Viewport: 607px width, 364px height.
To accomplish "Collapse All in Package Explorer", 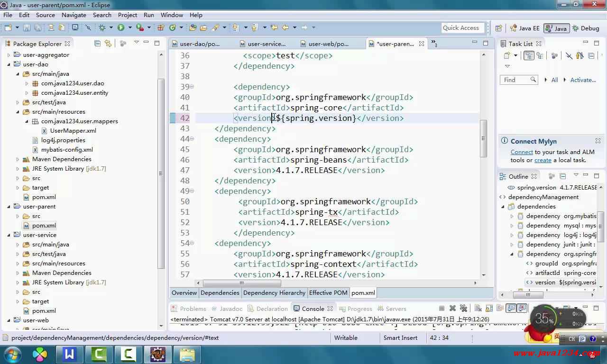I will tap(97, 44).
